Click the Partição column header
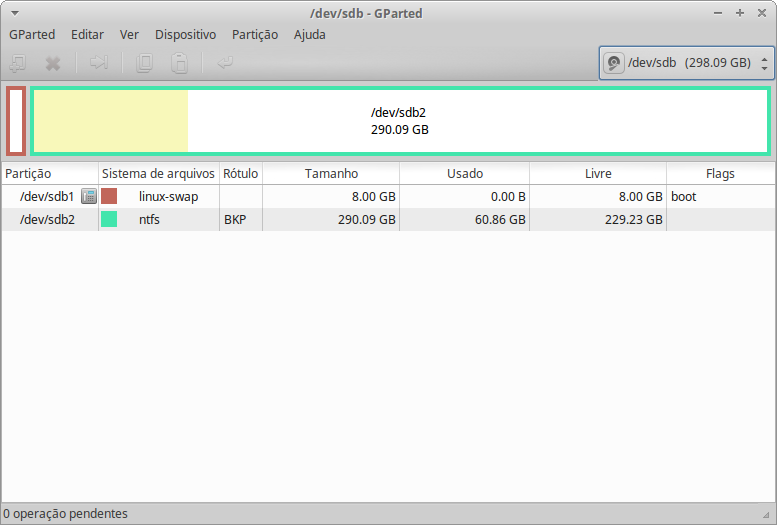777x525 pixels. coord(50,174)
